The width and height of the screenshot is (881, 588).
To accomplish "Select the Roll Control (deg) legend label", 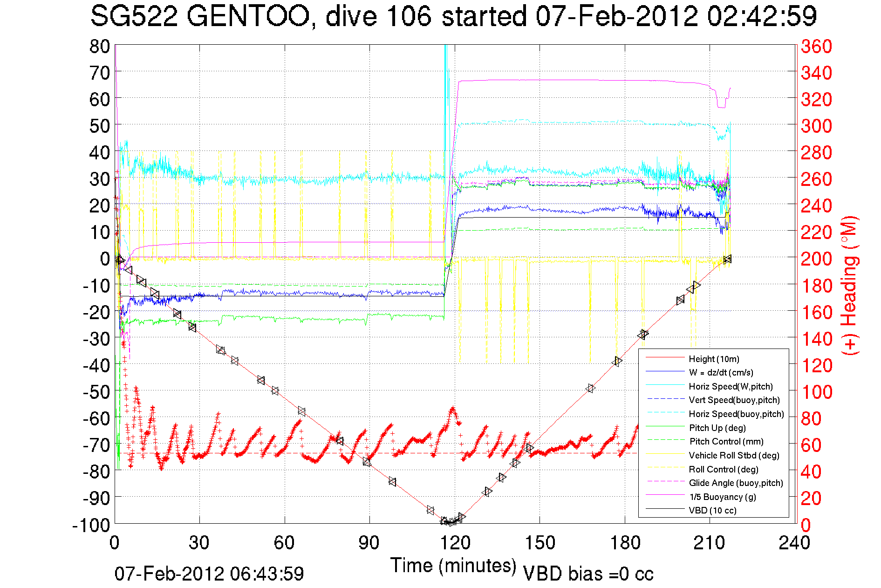I will tap(723, 469).
